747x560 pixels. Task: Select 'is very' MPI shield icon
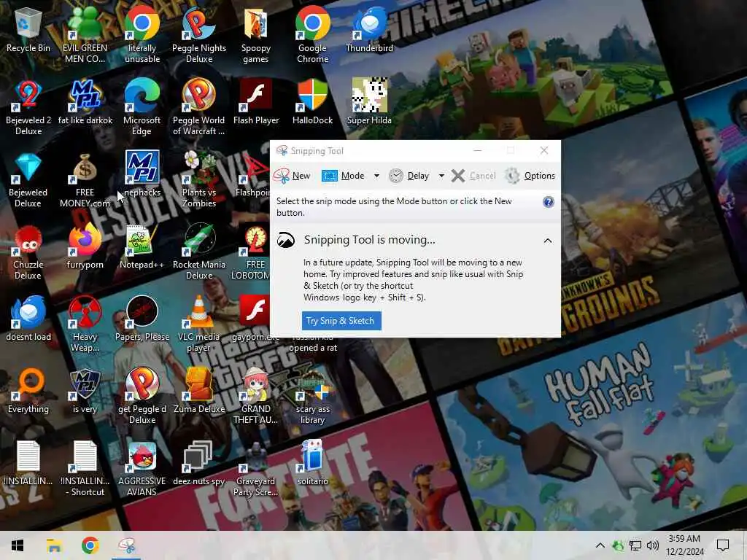85,392
